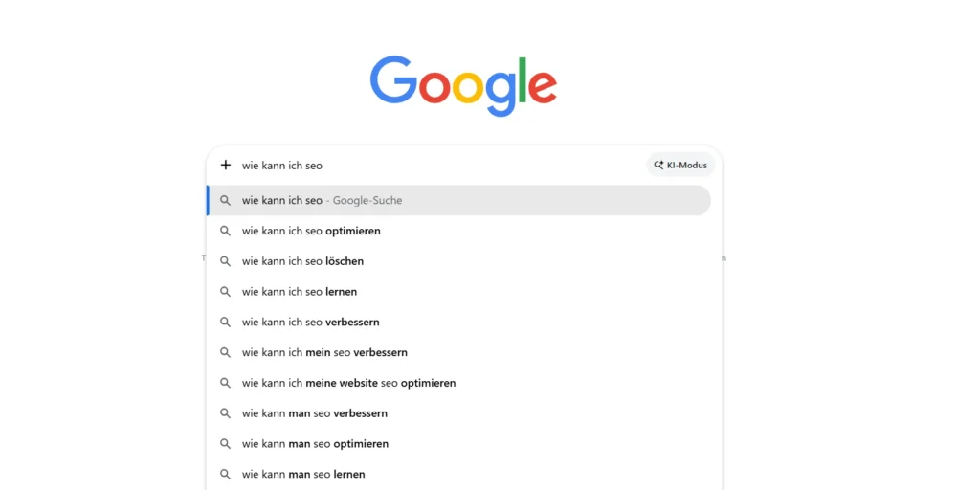
Task: Click the Google logo
Action: [463, 84]
